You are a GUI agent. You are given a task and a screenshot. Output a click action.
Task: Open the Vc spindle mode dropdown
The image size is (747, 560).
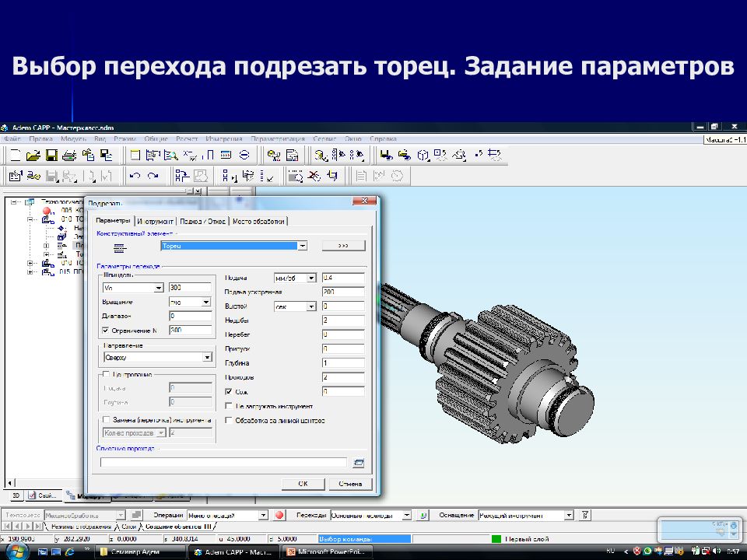click(x=159, y=288)
